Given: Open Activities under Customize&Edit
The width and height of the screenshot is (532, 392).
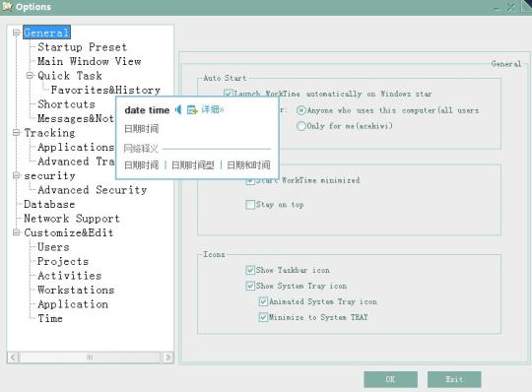Looking at the screenshot, I should [x=70, y=276].
